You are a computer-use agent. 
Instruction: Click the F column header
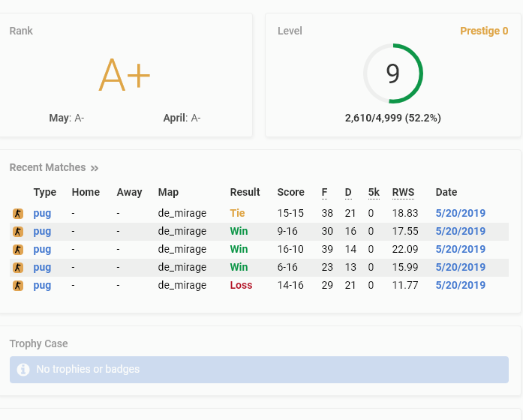[324, 192]
